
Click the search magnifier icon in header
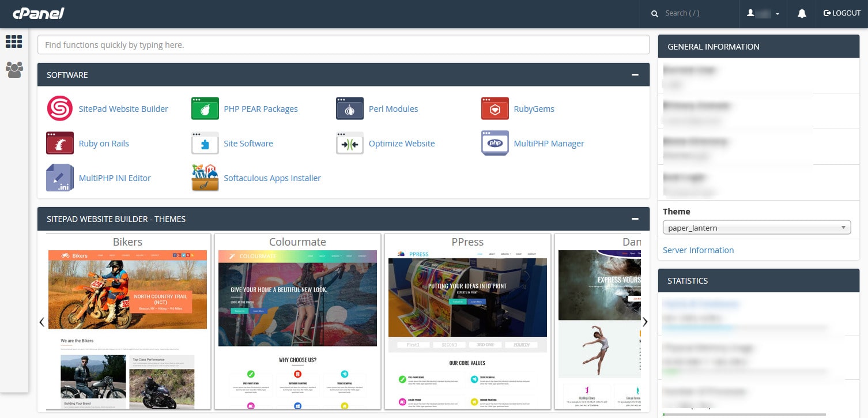coord(654,13)
